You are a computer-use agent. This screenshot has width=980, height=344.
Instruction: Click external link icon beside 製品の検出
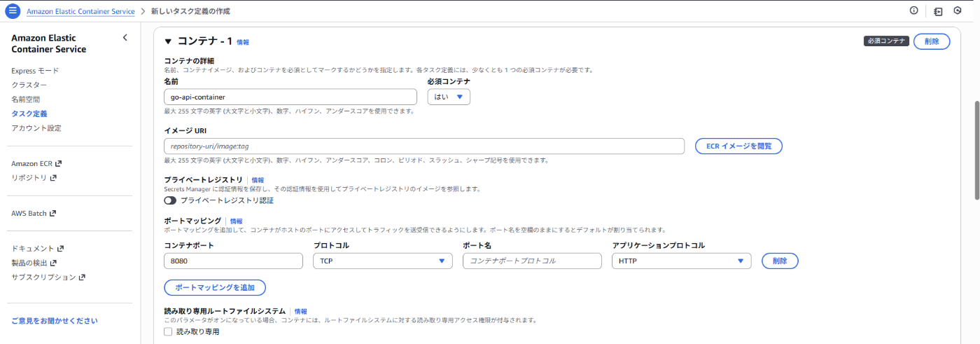[x=53, y=263]
